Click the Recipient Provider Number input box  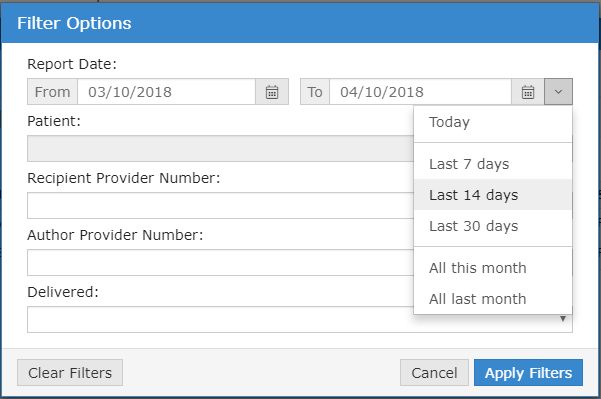220,205
